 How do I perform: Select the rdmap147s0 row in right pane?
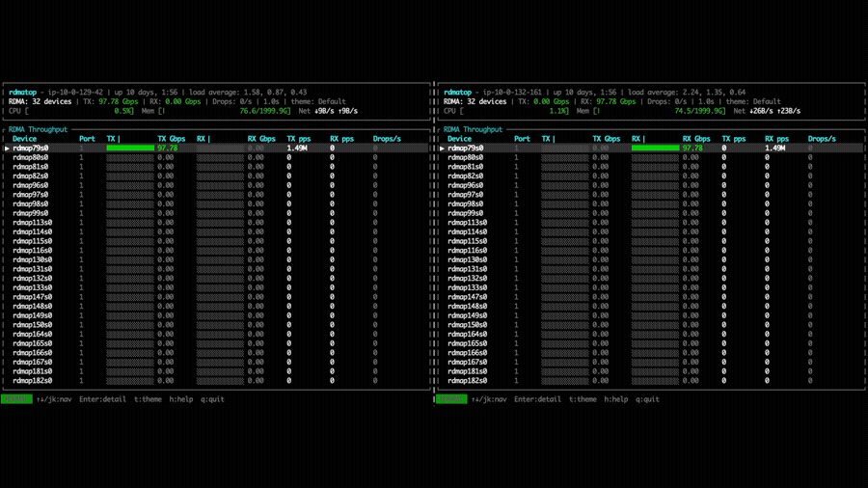pos(651,297)
